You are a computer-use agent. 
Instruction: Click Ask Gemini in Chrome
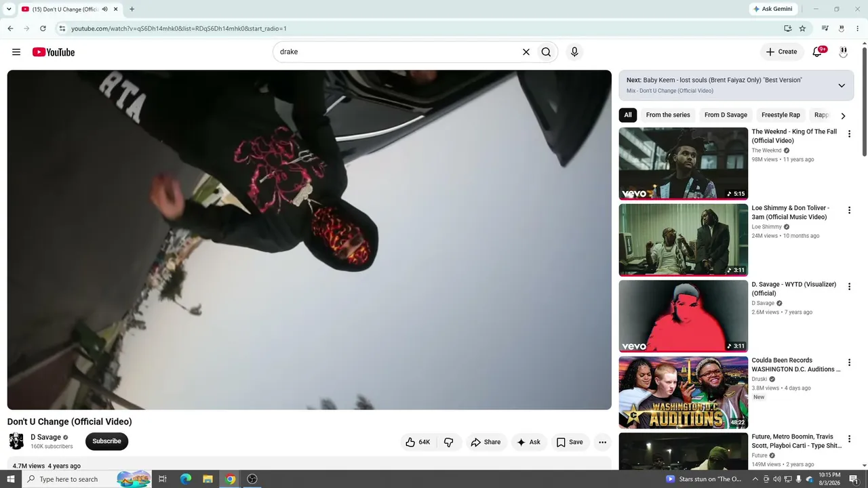[772, 9]
